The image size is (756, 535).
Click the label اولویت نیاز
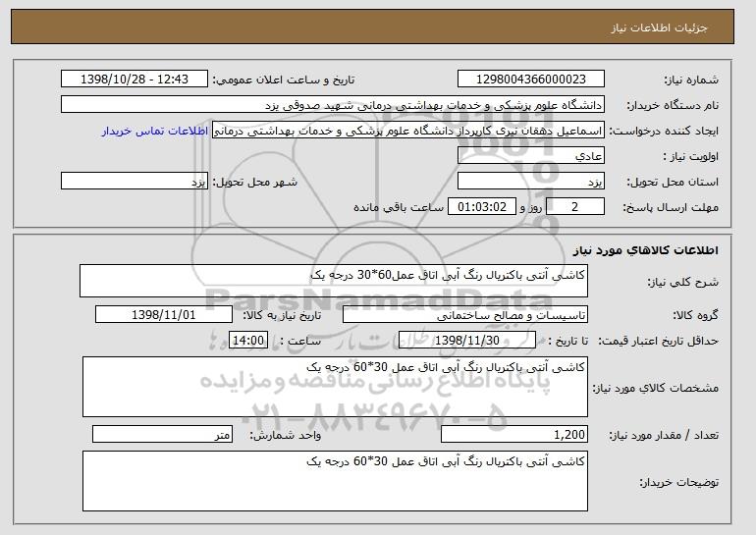pos(691,157)
